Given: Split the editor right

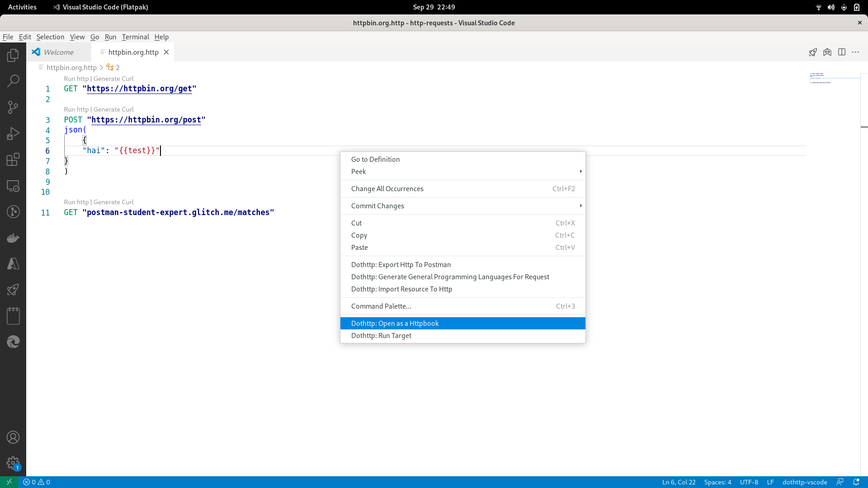Looking at the screenshot, I should click(842, 52).
